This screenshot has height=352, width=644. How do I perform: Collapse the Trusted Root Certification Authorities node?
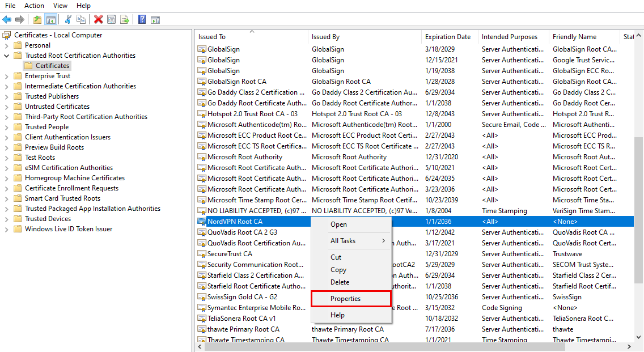pos(7,56)
